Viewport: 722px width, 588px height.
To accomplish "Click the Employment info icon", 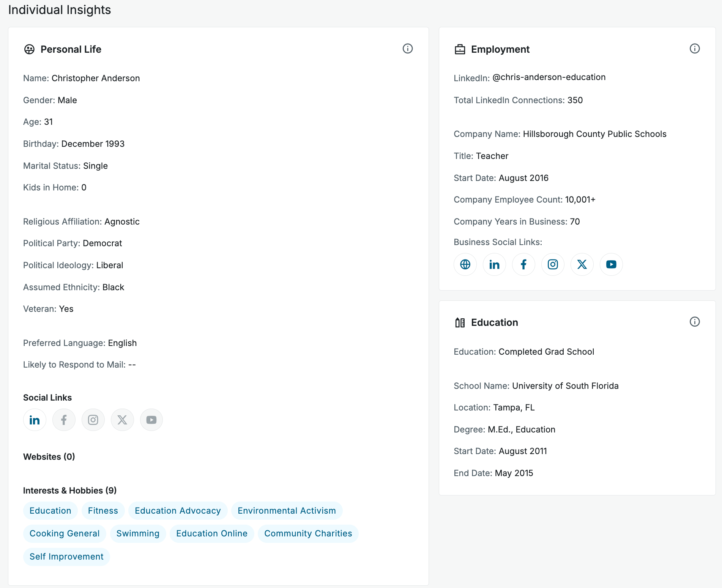I will (x=695, y=49).
